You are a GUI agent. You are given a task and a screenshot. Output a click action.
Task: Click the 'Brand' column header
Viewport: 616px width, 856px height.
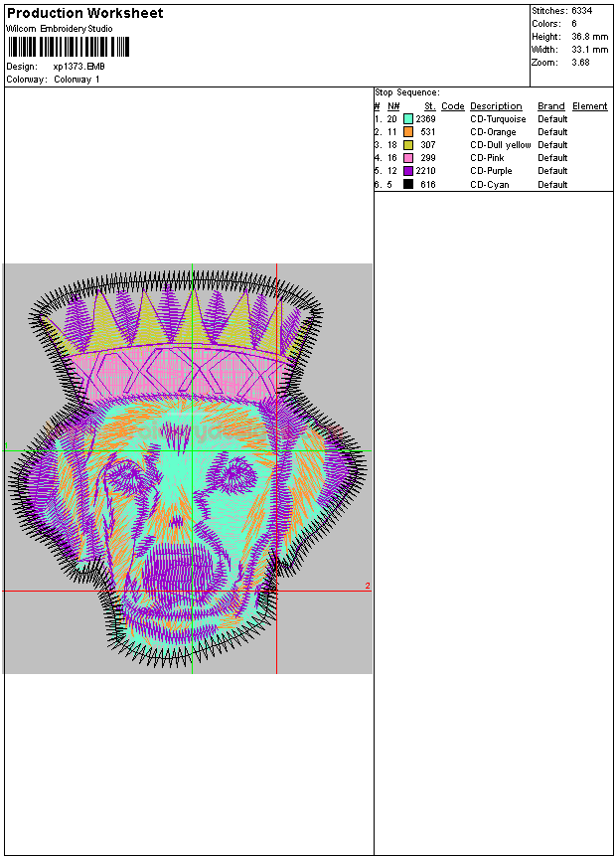click(551, 106)
